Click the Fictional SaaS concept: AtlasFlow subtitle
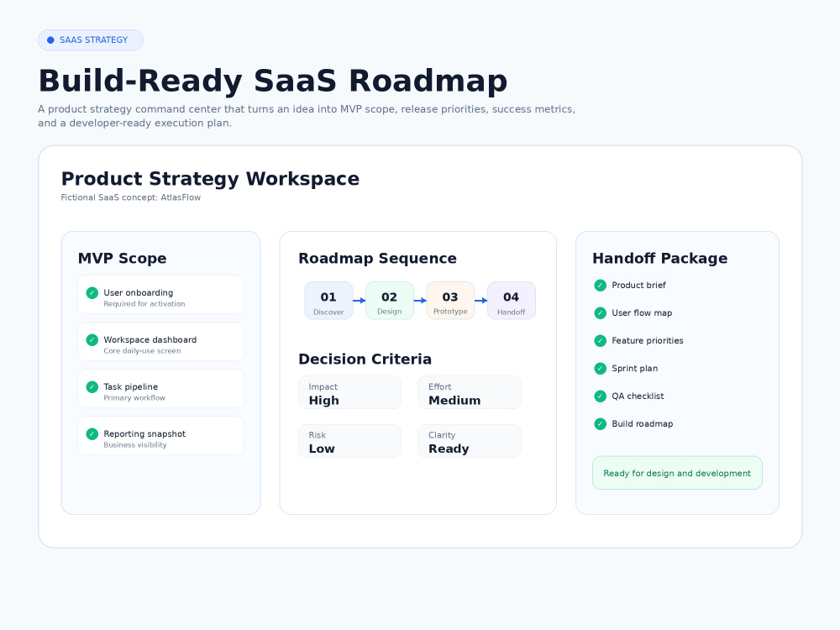This screenshot has height=630, width=840. point(131,197)
